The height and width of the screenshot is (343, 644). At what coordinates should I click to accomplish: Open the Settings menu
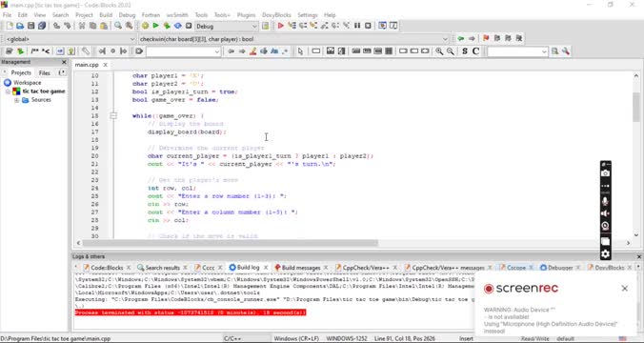tap(308, 15)
